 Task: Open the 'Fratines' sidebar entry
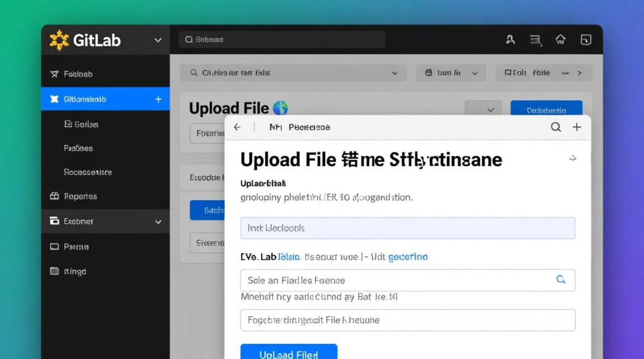coord(78,148)
